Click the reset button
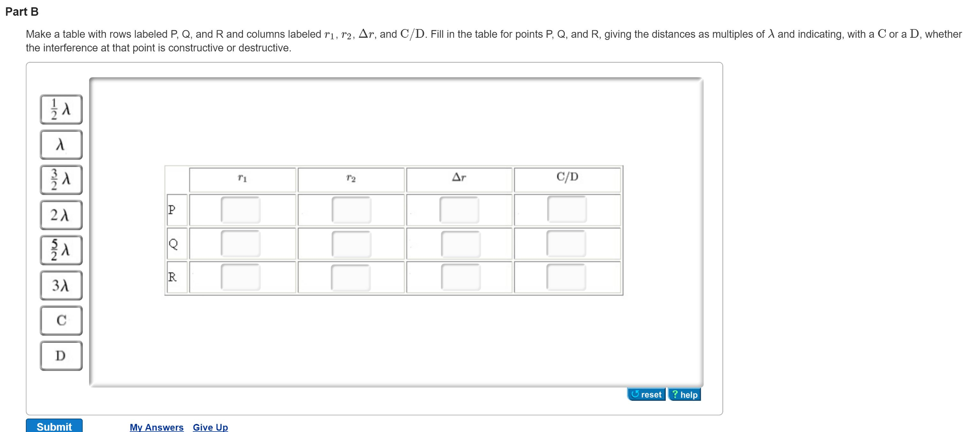Image resolution: width=980 pixels, height=432 pixels. click(x=646, y=394)
